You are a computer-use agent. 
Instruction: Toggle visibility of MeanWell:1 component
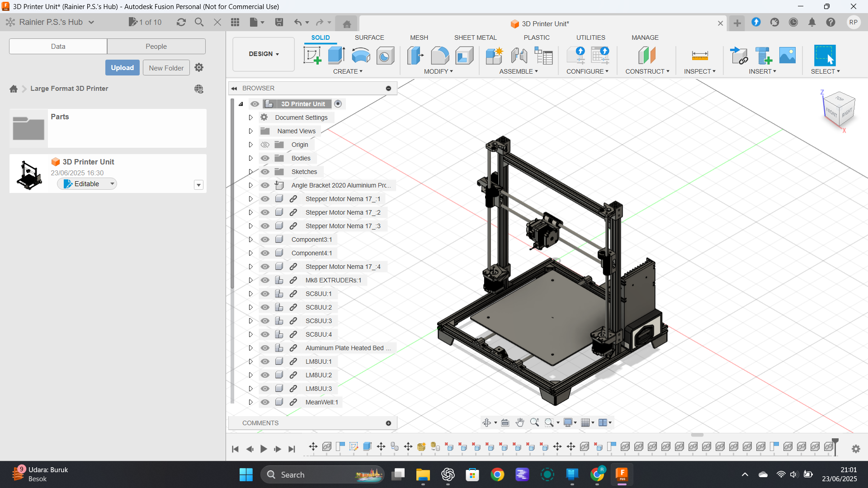pyautogui.click(x=265, y=402)
